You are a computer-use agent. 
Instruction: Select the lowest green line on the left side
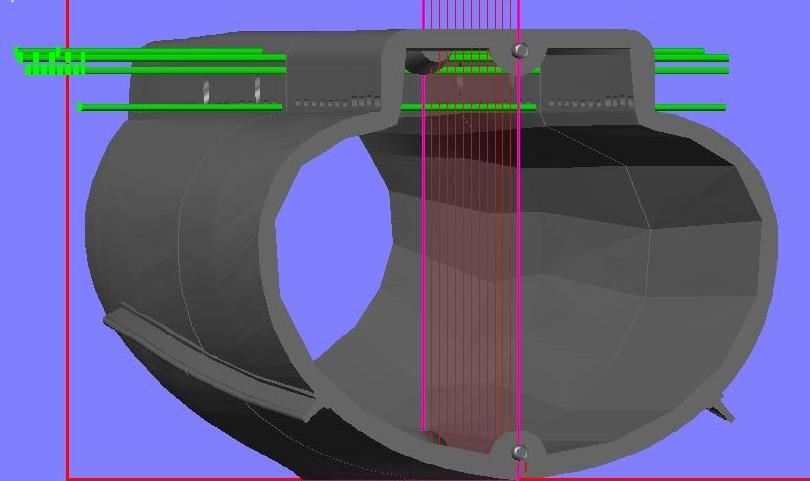(x=180, y=106)
